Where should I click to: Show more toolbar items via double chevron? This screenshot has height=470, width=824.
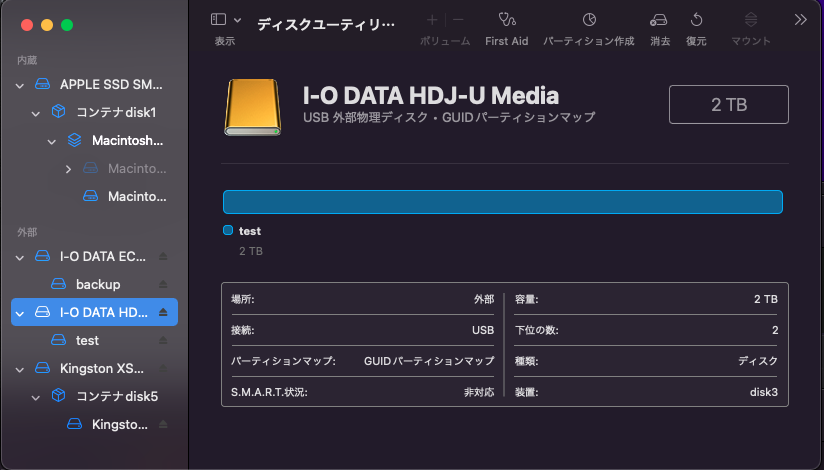pyautogui.click(x=800, y=20)
